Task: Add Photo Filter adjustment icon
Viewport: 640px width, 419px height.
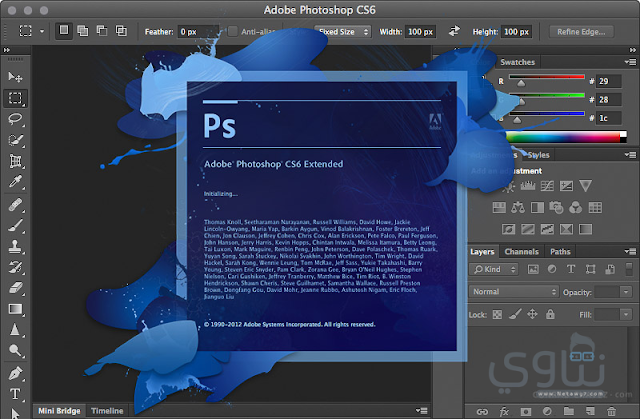Action: [556, 208]
